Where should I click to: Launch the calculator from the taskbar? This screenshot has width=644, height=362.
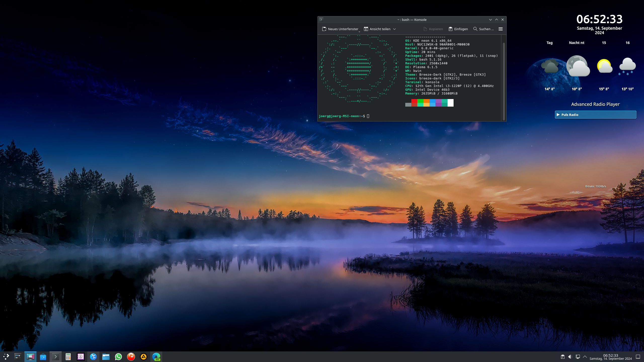click(x=68, y=356)
